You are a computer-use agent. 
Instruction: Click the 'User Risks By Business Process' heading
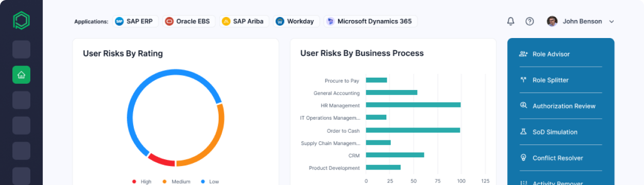pos(362,53)
